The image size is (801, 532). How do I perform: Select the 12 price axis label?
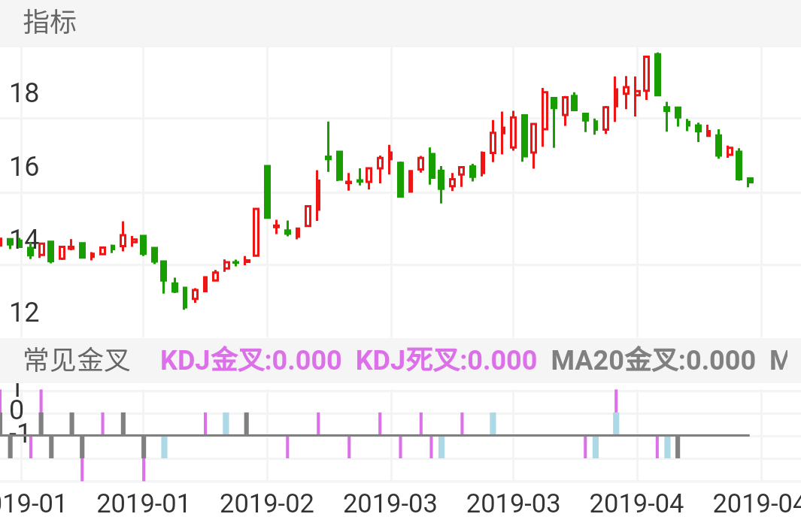point(24,312)
